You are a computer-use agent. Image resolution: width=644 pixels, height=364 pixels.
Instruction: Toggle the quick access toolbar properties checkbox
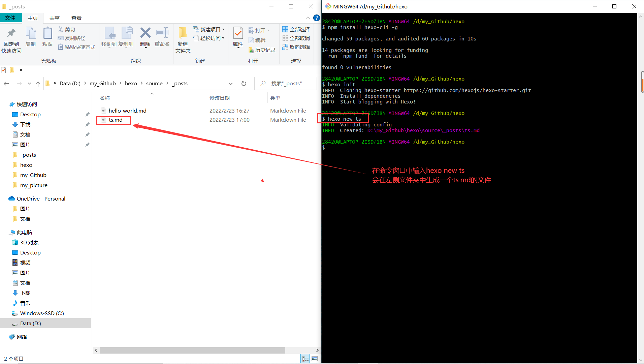pyautogui.click(x=3, y=70)
